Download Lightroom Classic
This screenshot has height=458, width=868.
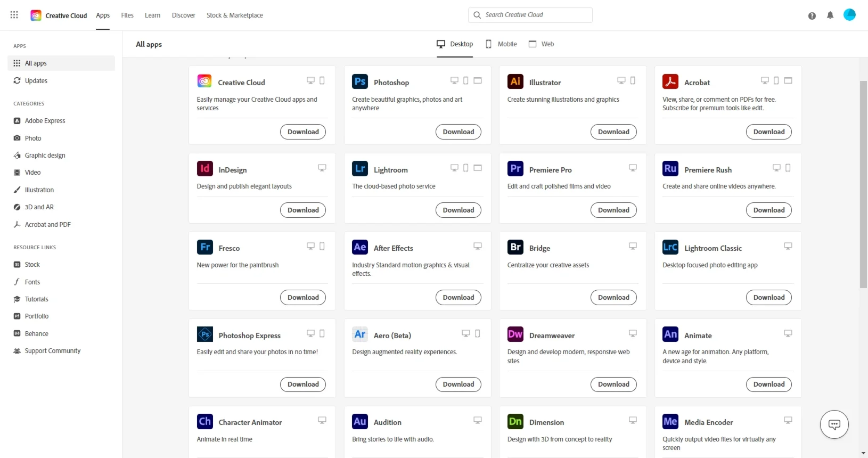tap(768, 298)
